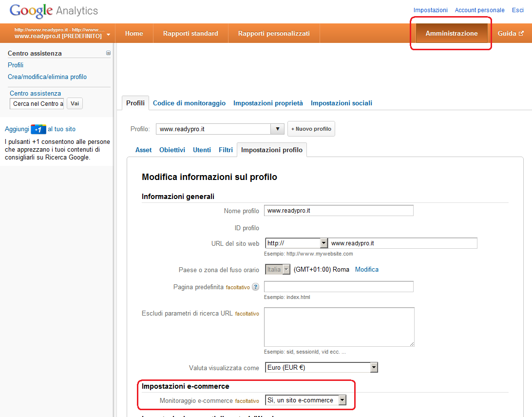Screen dimensions: 532x417
Task: Open Account personale link
Action: (x=479, y=10)
